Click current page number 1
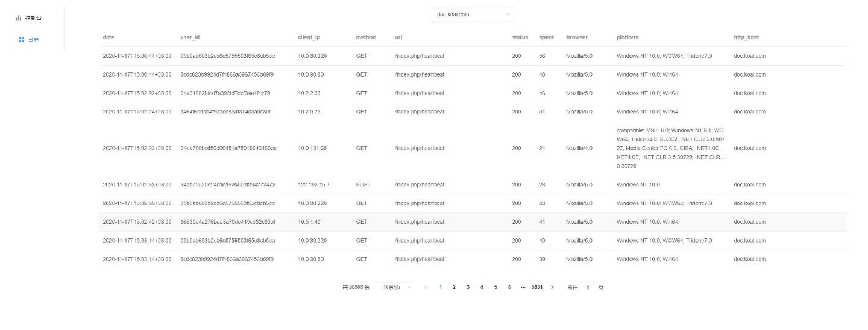The height and width of the screenshot is (330, 868). pyautogui.click(x=440, y=287)
